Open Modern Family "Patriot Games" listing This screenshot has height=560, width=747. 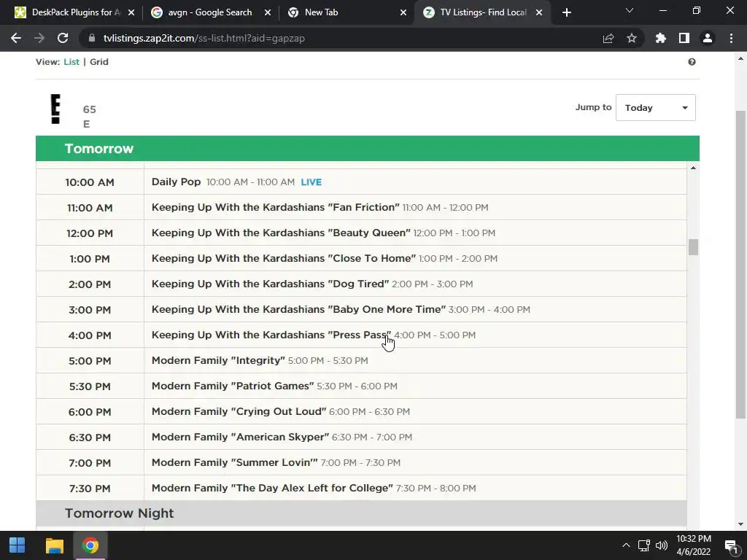(x=233, y=386)
